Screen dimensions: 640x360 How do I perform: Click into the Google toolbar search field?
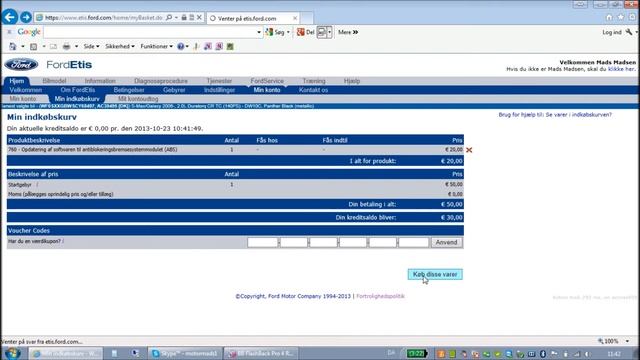coord(149,32)
